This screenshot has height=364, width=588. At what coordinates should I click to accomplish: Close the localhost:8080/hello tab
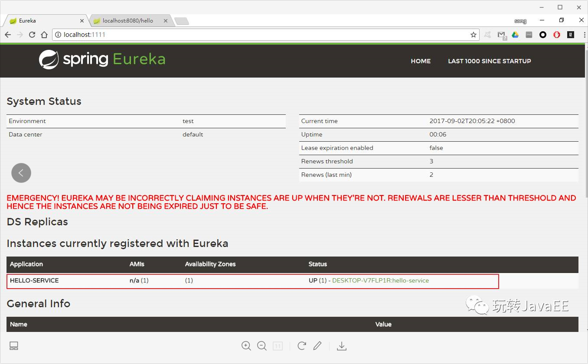166,21
